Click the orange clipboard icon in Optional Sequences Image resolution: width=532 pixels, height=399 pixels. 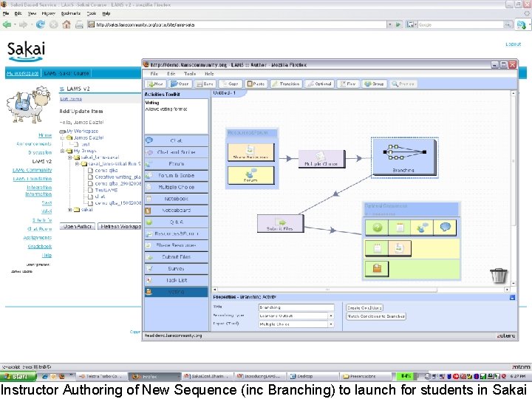(x=377, y=269)
